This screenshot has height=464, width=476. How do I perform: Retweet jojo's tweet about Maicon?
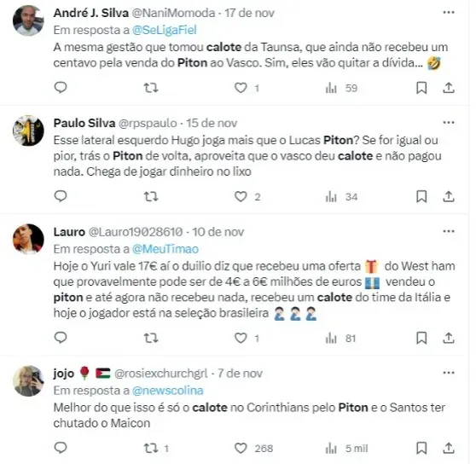(151, 448)
